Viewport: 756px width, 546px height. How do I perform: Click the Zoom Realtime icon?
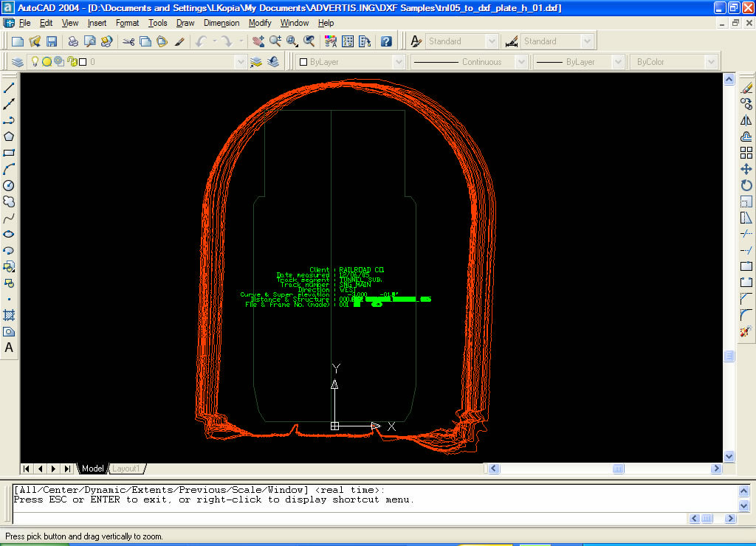pyautogui.click(x=275, y=41)
